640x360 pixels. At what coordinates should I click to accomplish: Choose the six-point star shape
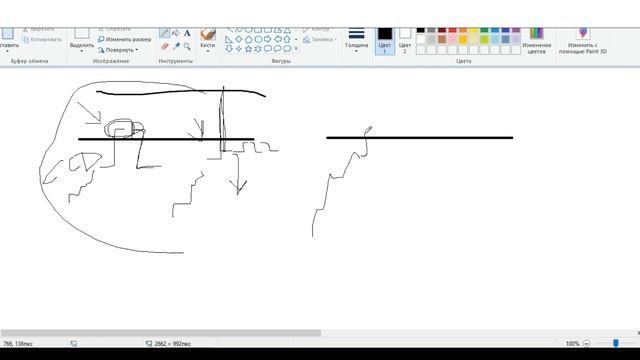[x=258, y=49]
